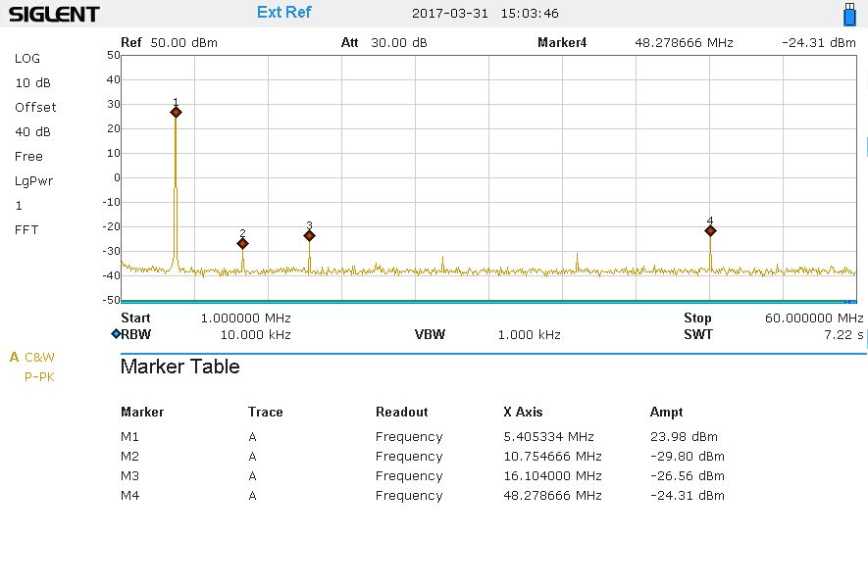Viewport: 868px width, 588px height.
Task: Click the M1 frequency 5.405334 MHz
Action: click(x=548, y=437)
